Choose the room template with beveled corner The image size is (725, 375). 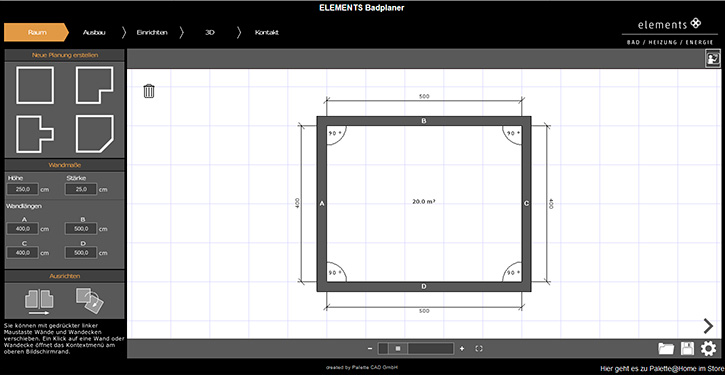click(x=95, y=134)
